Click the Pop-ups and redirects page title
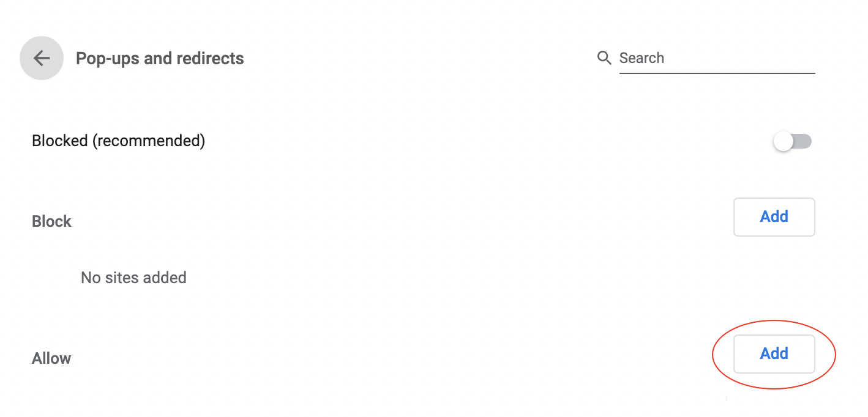Screen dimensions: 868x417 click(160, 59)
